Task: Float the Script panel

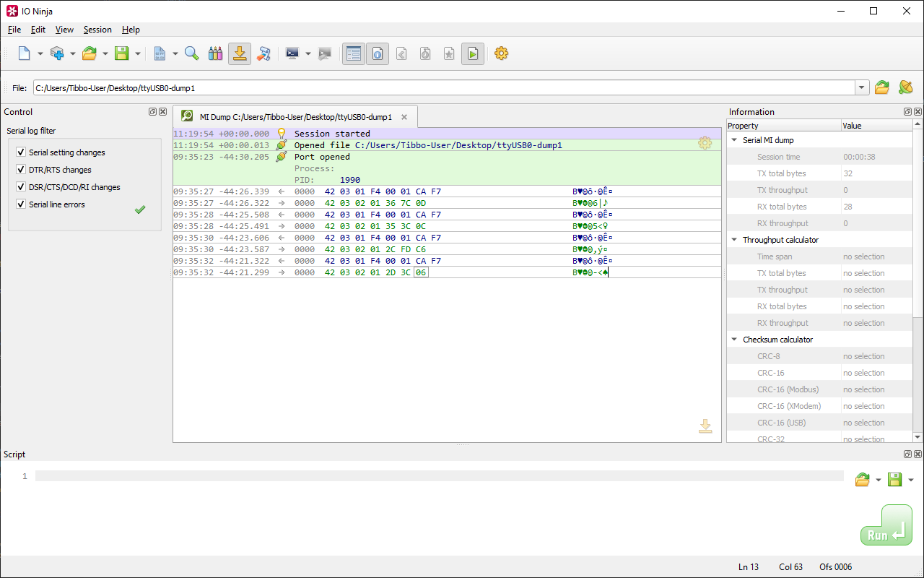Action: pyautogui.click(x=907, y=454)
